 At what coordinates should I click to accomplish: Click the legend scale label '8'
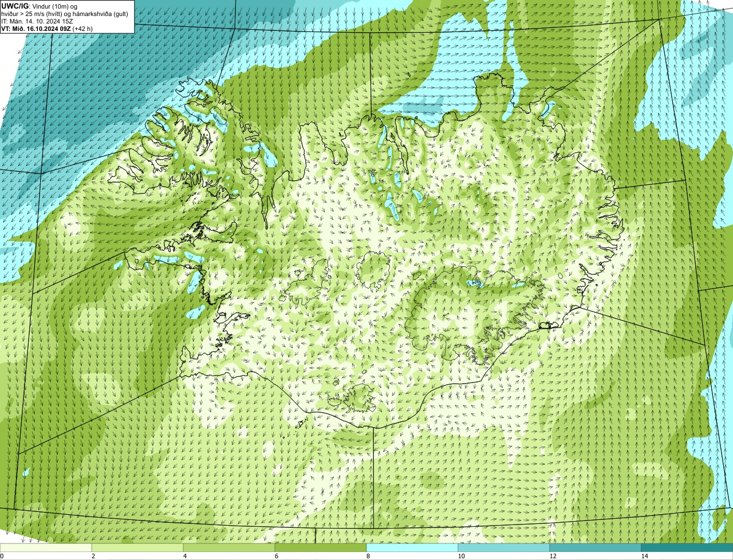click(368, 556)
